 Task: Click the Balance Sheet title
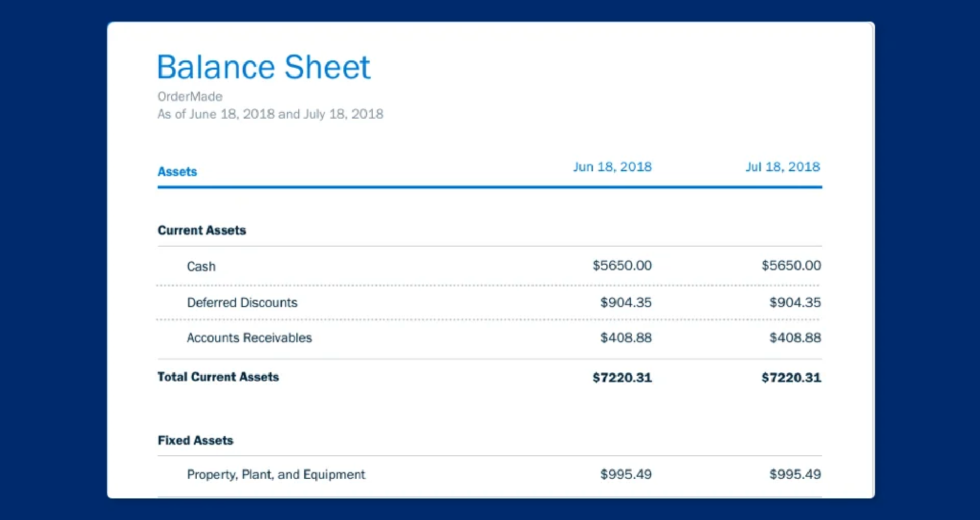click(263, 67)
